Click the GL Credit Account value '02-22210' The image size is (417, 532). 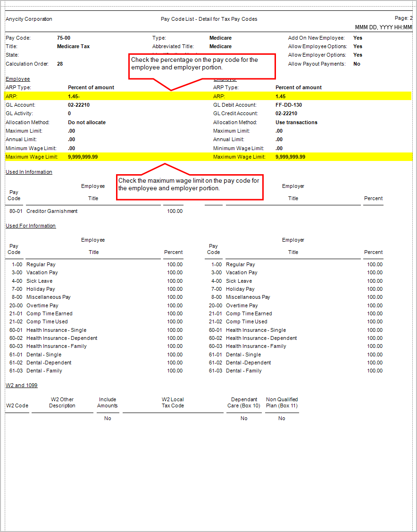pos(286,113)
